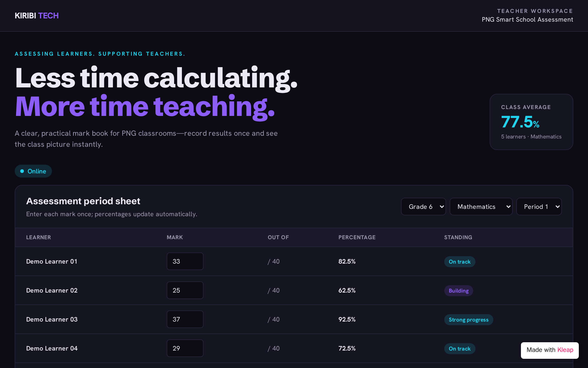
Task: Click Building badge for Demo Learner 02
Action: tap(458, 290)
